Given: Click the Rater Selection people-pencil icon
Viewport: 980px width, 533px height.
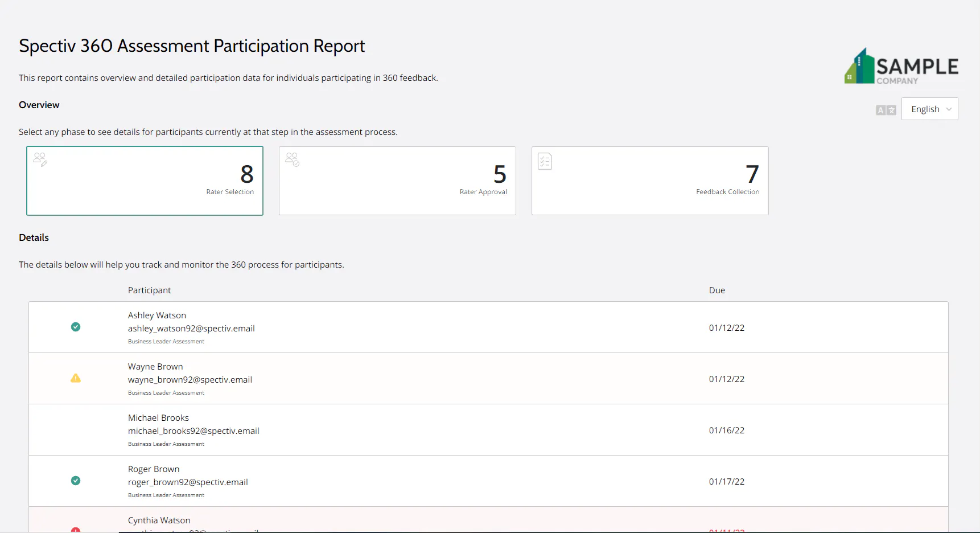Looking at the screenshot, I should pos(40,159).
